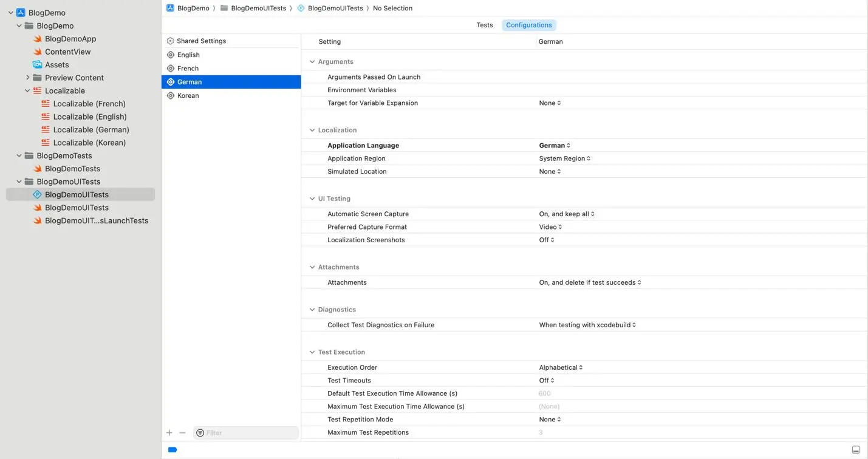
Task: Click Default Test Execution Time Allowance value
Action: [x=545, y=393]
